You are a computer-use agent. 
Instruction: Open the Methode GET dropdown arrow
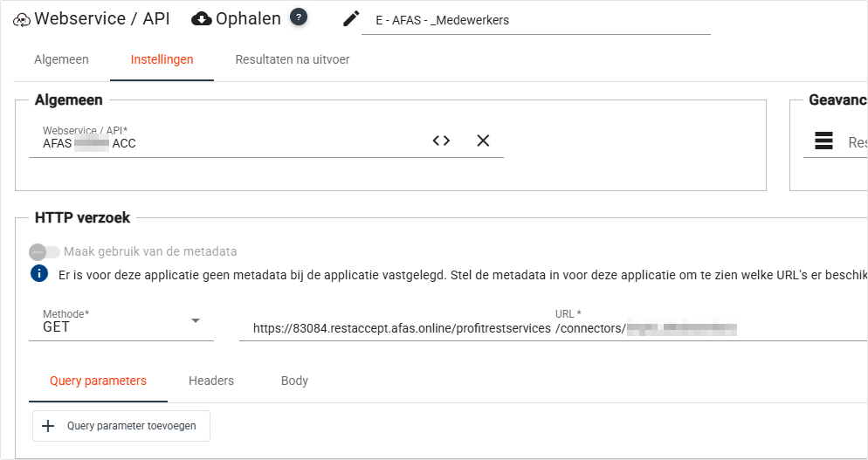pyautogui.click(x=196, y=320)
